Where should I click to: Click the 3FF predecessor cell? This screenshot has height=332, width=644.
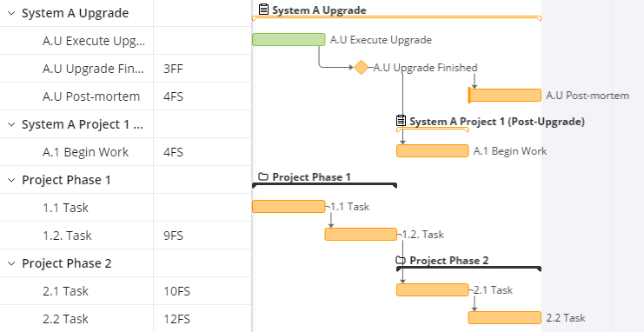tap(202, 69)
